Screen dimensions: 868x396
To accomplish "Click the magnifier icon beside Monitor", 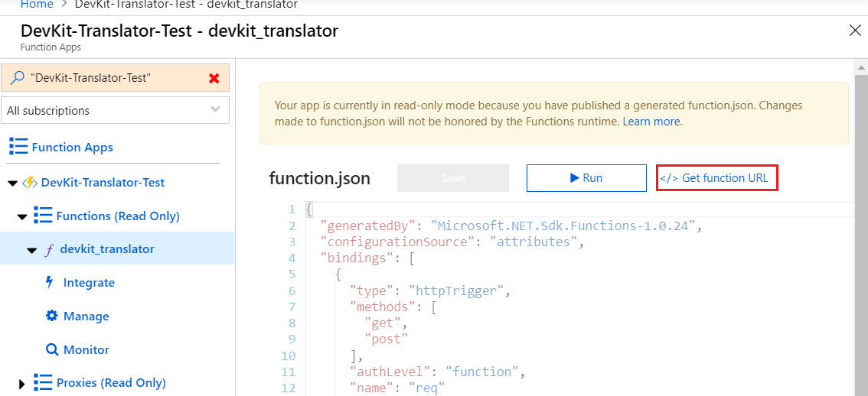I will tap(51, 349).
